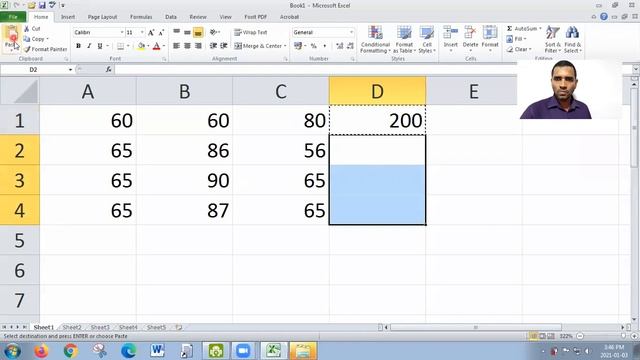Switch to Sheet2 tab

click(x=72, y=327)
